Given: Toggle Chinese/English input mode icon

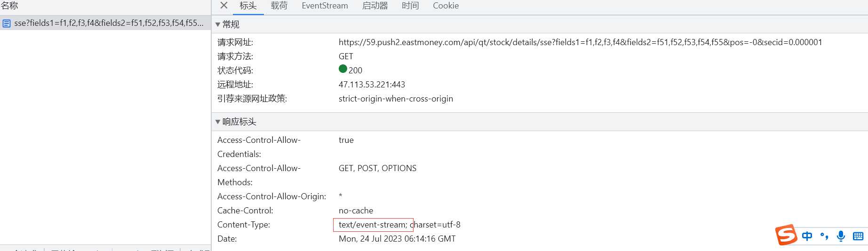Looking at the screenshot, I should click(x=807, y=236).
